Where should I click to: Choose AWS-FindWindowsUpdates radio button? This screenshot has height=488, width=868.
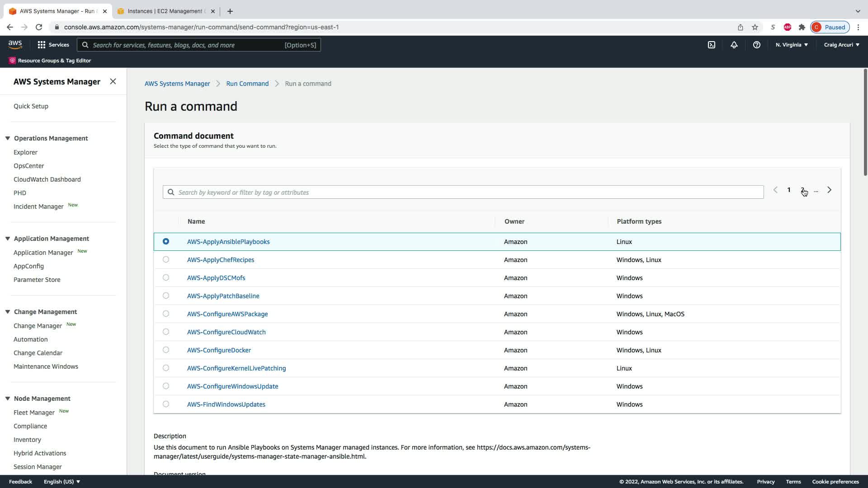pos(166,404)
